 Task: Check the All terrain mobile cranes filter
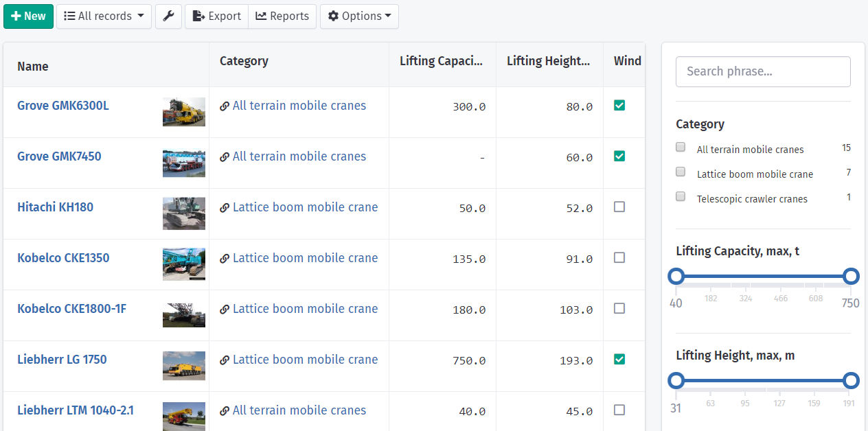(x=681, y=147)
